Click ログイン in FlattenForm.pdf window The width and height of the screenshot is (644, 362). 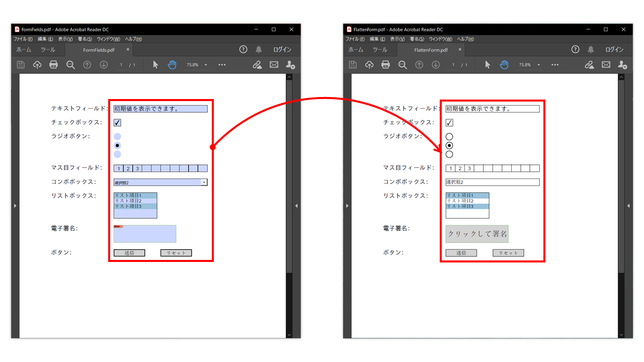tap(614, 49)
